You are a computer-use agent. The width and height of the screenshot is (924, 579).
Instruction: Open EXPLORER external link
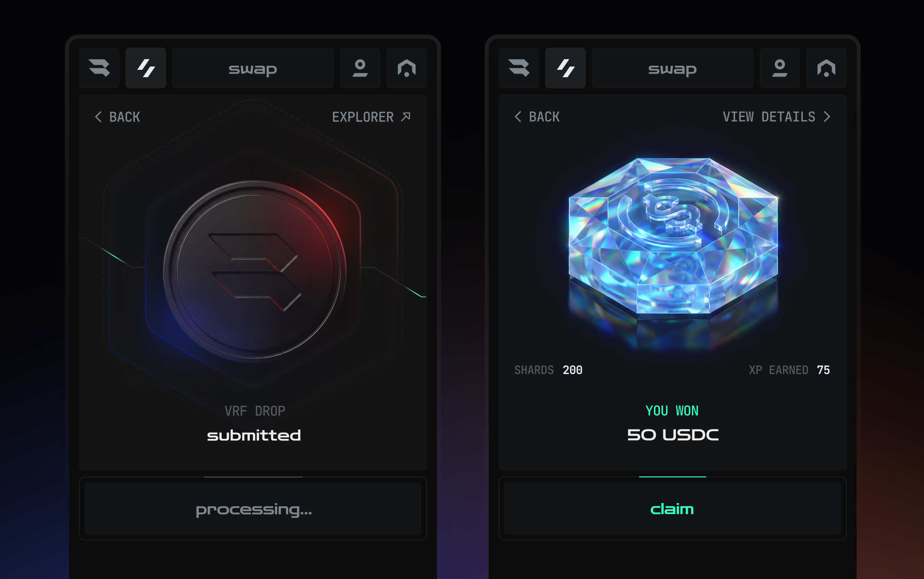pyautogui.click(x=371, y=117)
